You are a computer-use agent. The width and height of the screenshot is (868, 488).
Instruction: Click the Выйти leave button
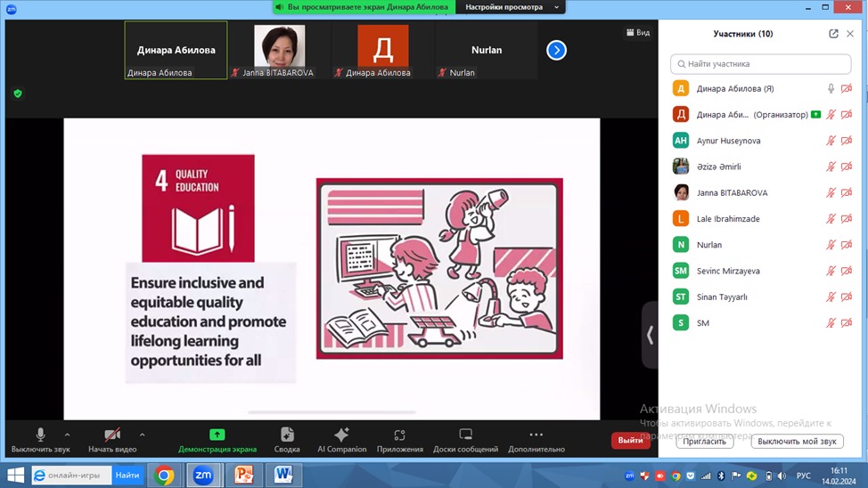pyautogui.click(x=631, y=441)
